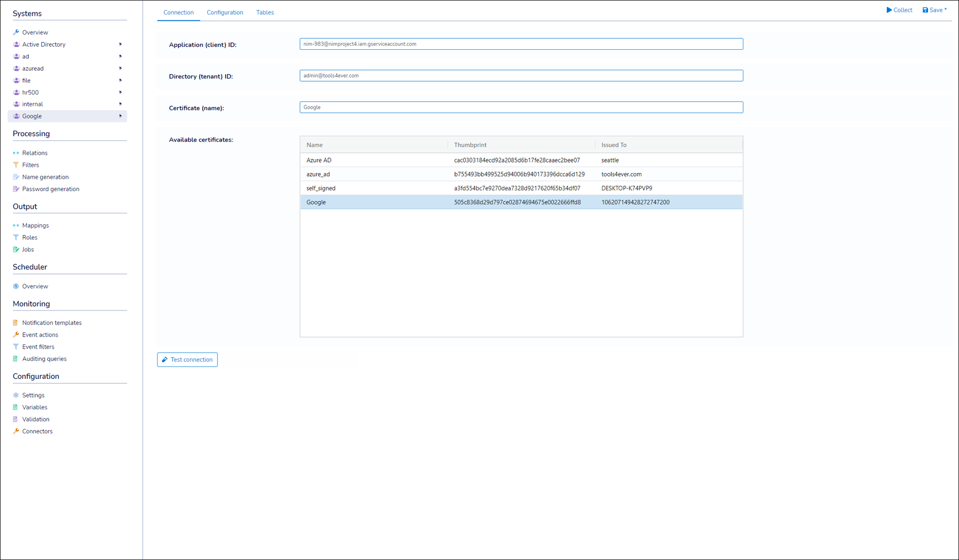Click the Test connection button
This screenshot has width=959, height=560.
(187, 360)
